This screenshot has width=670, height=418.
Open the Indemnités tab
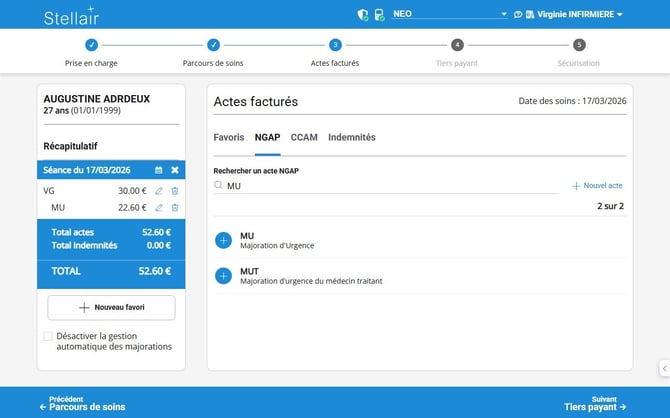pyautogui.click(x=352, y=137)
